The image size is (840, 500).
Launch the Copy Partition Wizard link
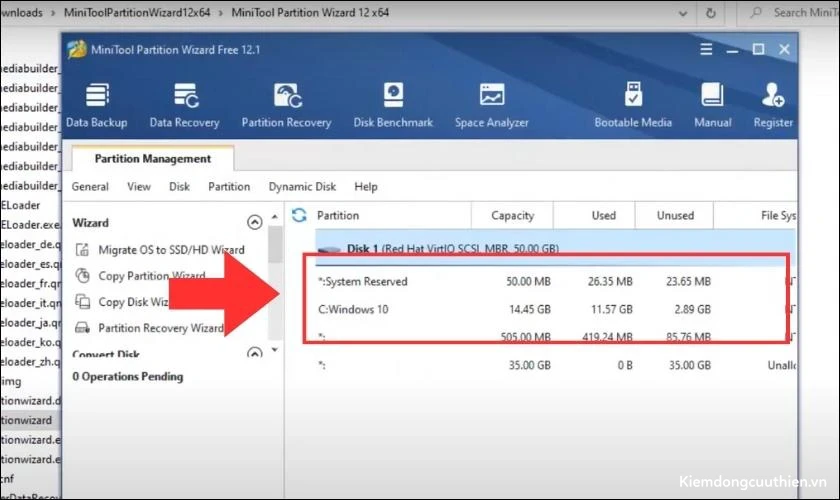(x=152, y=275)
